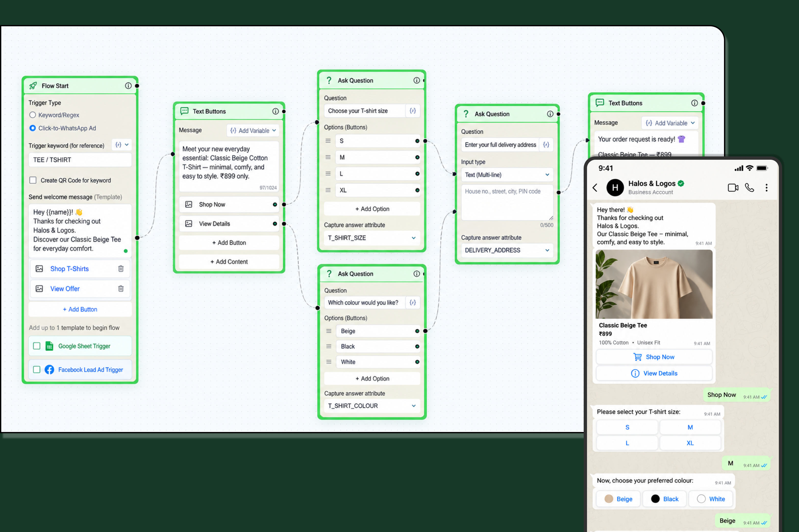Click info icon on the T-shirt size Ask Question node

[416, 80]
